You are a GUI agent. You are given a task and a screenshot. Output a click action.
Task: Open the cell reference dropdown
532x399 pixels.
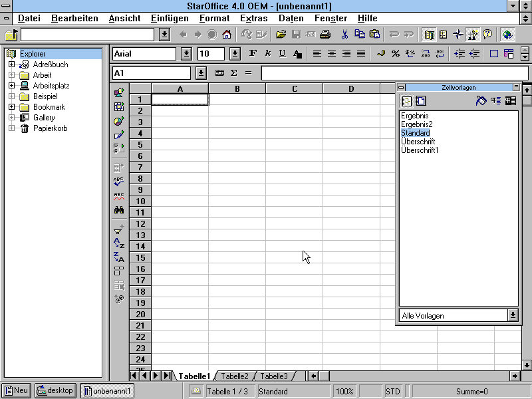(x=201, y=73)
